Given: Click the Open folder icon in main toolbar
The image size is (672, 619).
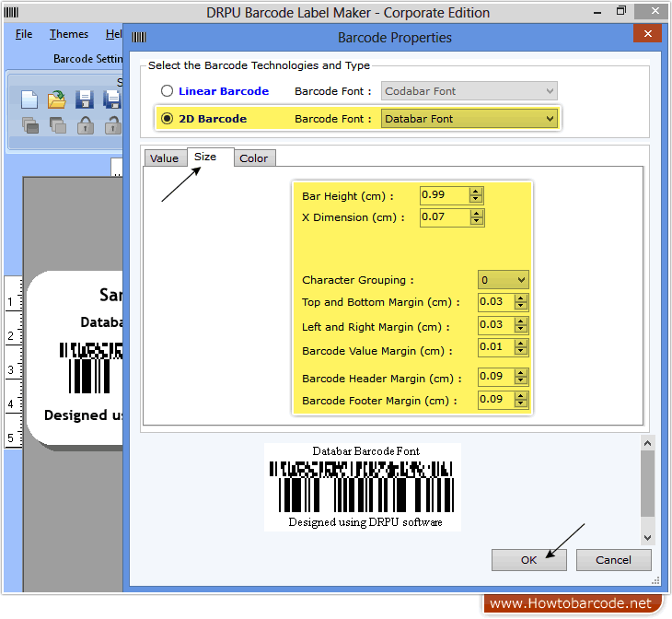Looking at the screenshot, I should tap(56, 99).
